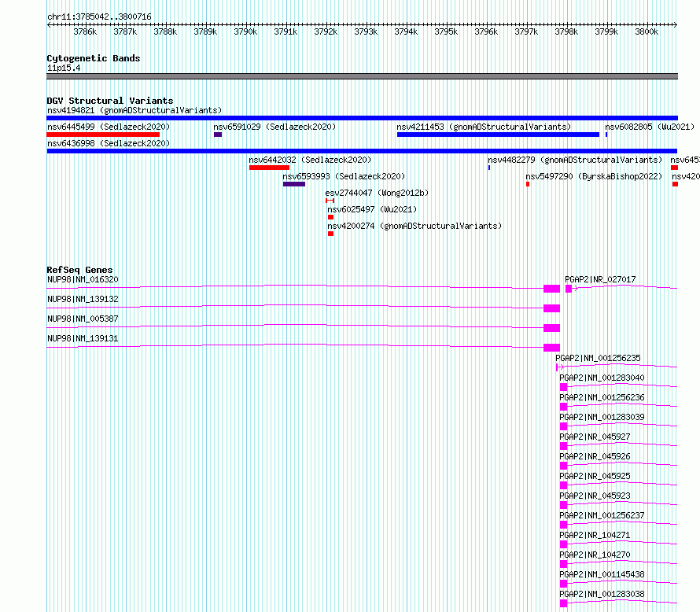
Task: Click the nsv6593993 (Sedlazeck2020) label
Action: [344, 176]
